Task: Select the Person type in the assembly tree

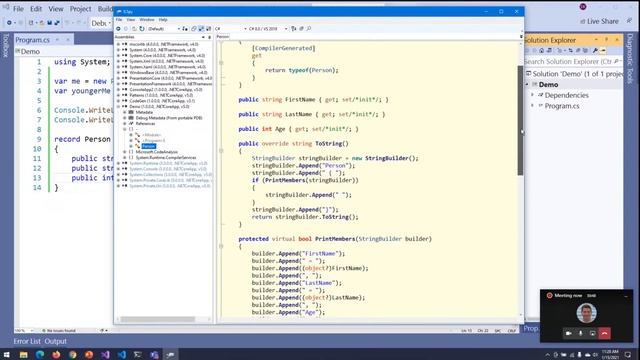Action: (x=149, y=146)
